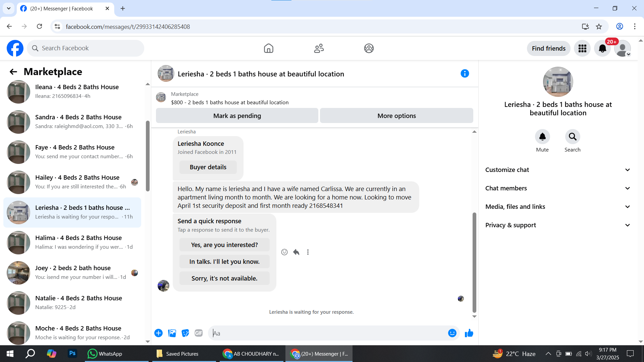This screenshot has width=644, height=362.
Task: Click the back arrow beside Marketplace
Action: [13, 72]
